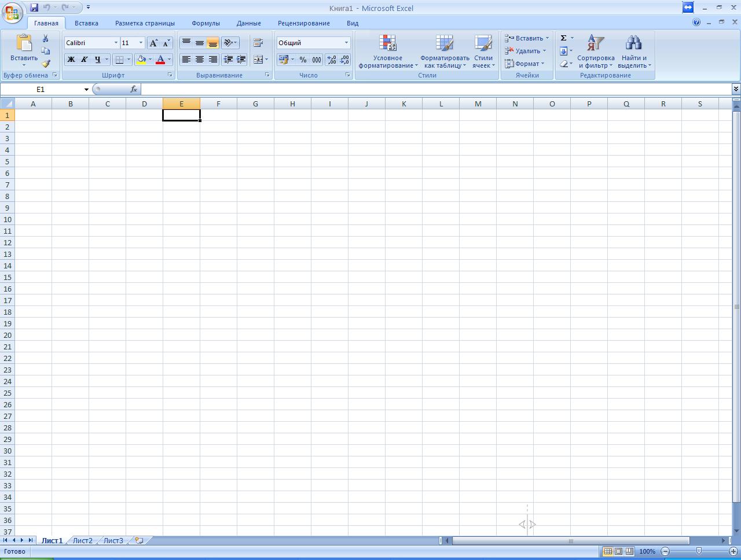Open the Формат cells menu

tap(524, 64)
